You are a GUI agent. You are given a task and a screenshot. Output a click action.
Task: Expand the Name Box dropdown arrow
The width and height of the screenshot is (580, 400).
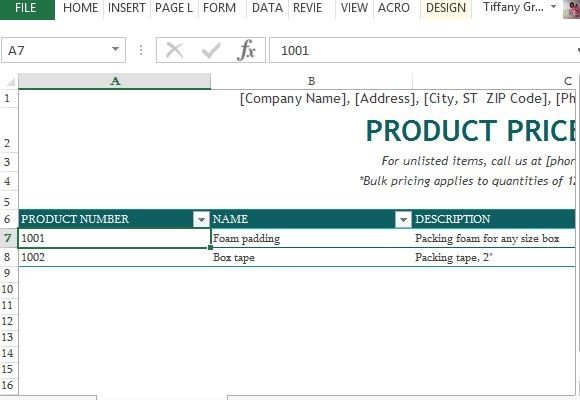[x=115, y=50]
